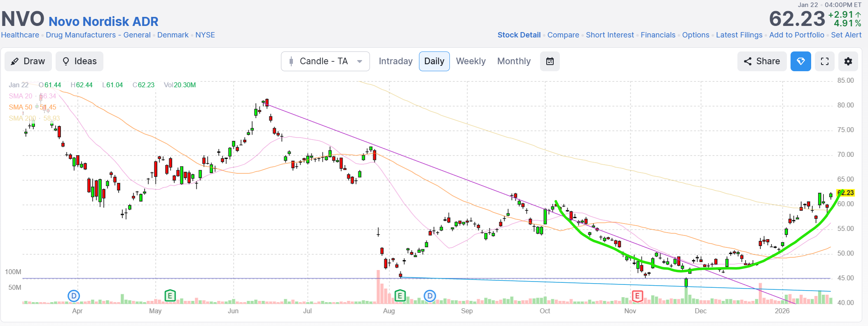Select the Daily timeframe

click(434, 61)
